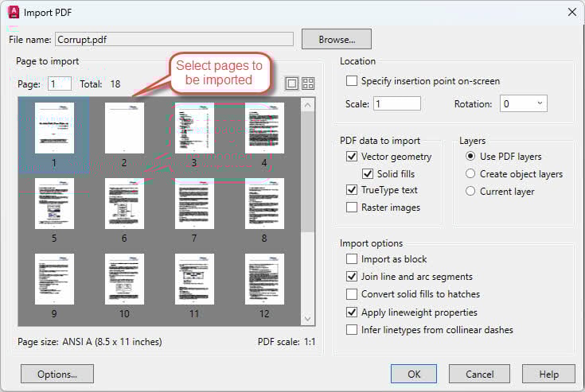585x392 pixels.
Task: Toggle TrueType text checkbox
Action: pyautogui.click(x=352, y=190)
